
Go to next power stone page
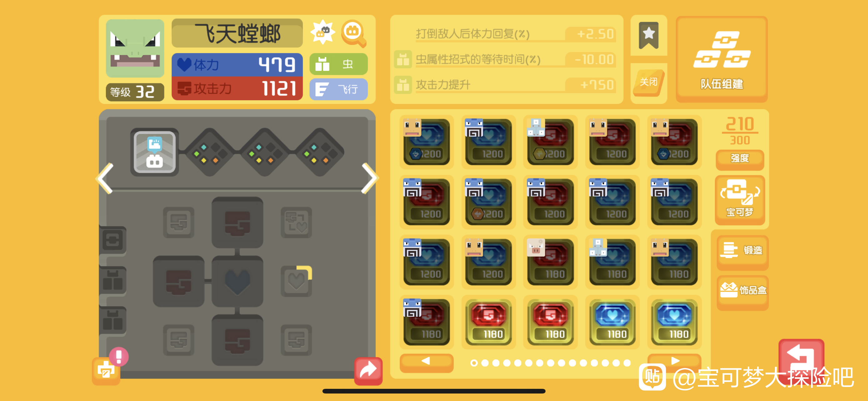[674, 362]
